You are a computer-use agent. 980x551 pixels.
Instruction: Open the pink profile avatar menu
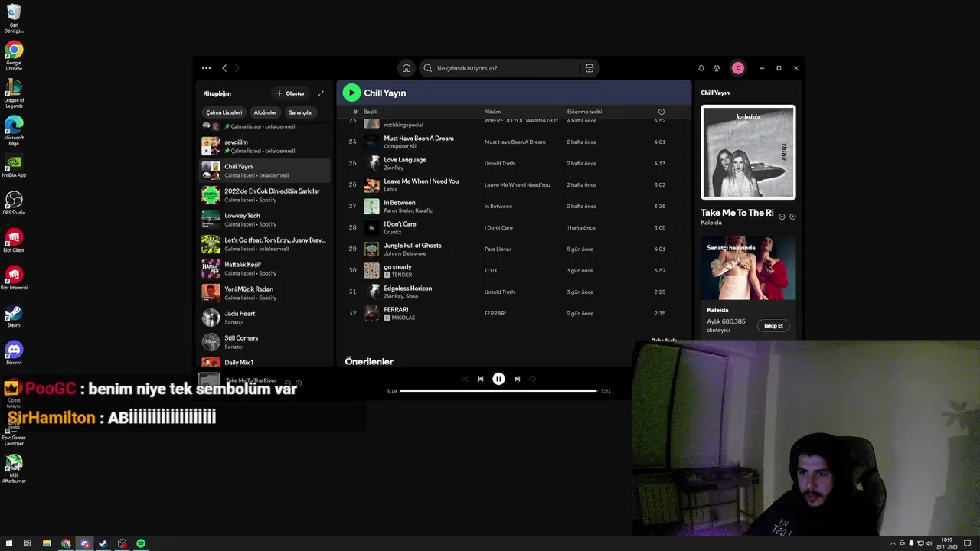click(x=737, y=68)
